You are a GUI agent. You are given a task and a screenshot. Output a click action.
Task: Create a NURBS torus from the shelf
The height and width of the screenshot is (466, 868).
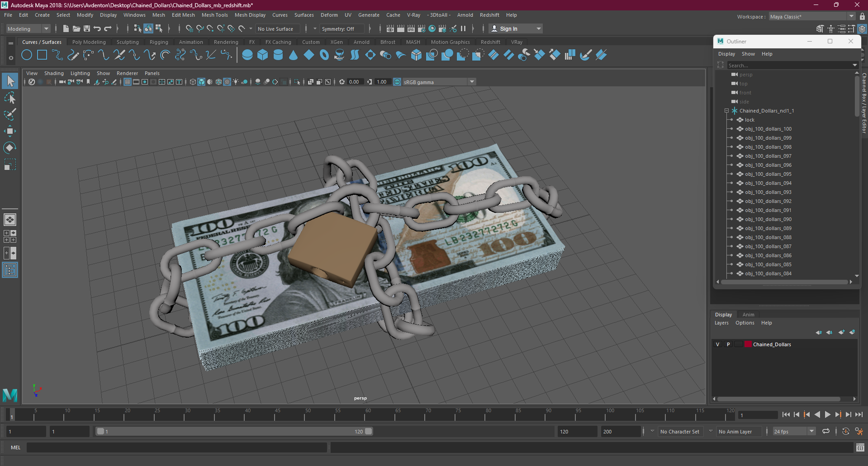tap(324, 55)
